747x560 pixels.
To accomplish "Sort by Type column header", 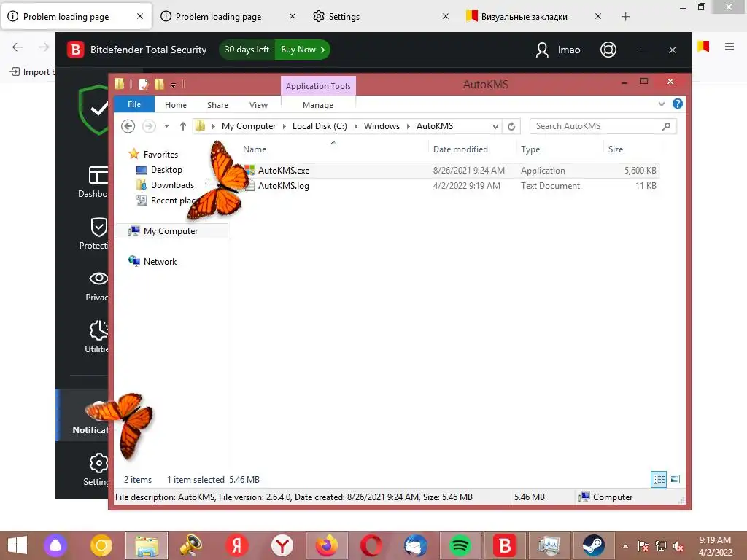I will tap(530, 149).
